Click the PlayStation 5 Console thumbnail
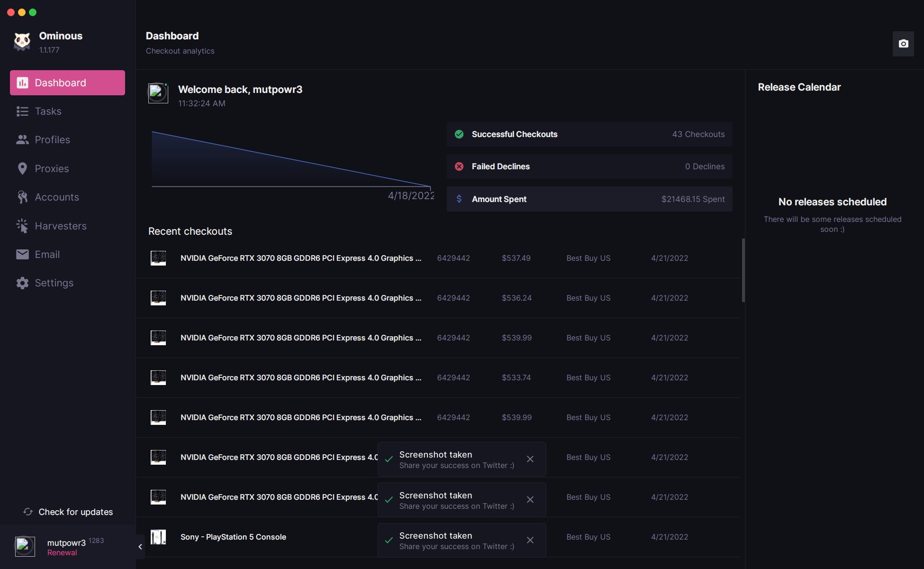This screenshot has width=924, height=569. (158, 537)
